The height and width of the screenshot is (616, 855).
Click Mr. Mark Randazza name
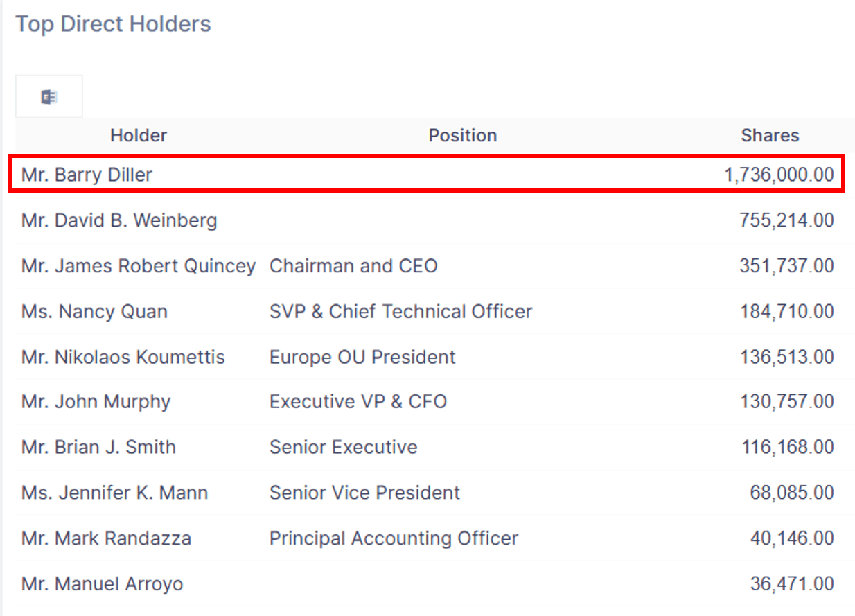(x=106, y=538)
